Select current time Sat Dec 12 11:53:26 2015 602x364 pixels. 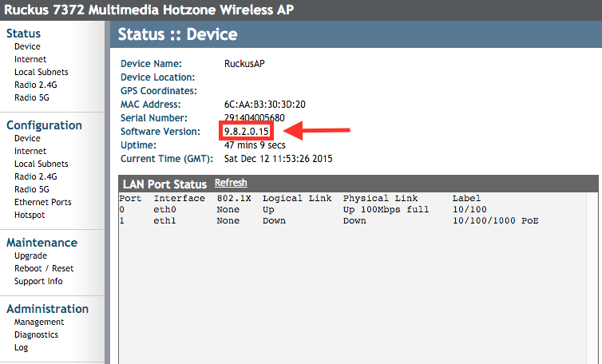tap(279, 159)
